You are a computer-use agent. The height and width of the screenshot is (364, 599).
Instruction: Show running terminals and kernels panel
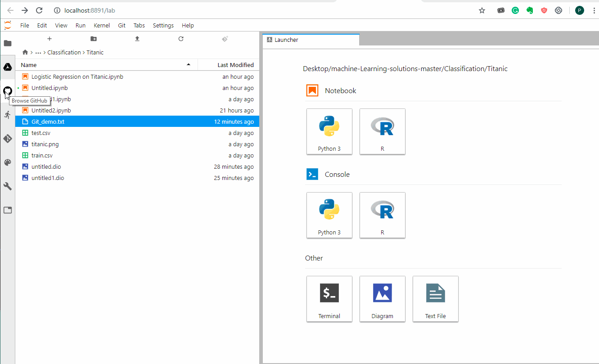pyautogui.click(x=8, y=115)
